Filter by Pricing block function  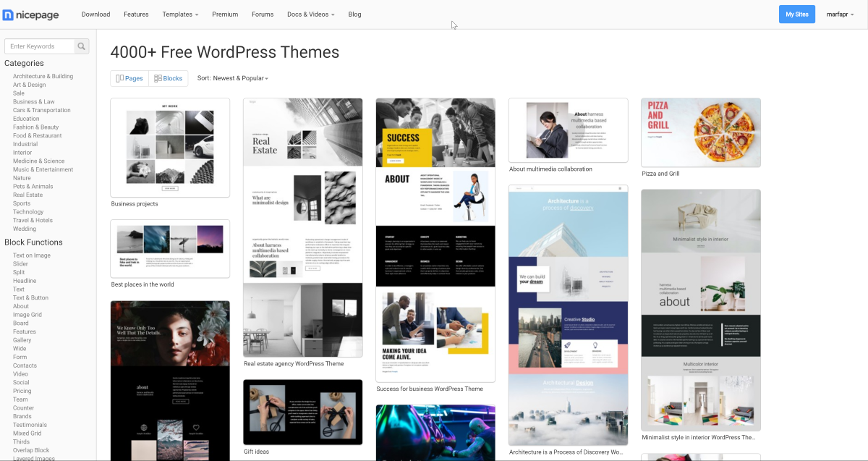(x=22, y=391)
